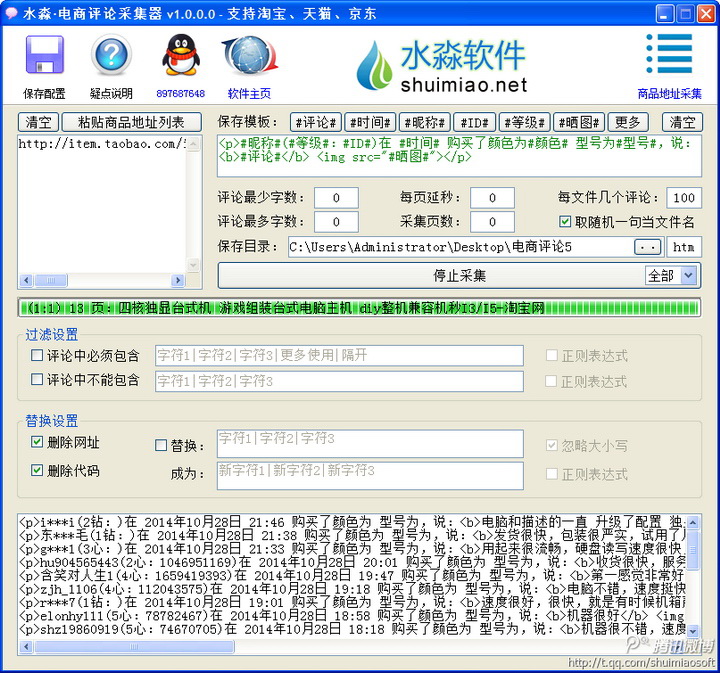This screenshot has height=673, width=720.
Task: Close the 电商评论采集器 window
Action: pyautogui.click(x=706, y=14)
